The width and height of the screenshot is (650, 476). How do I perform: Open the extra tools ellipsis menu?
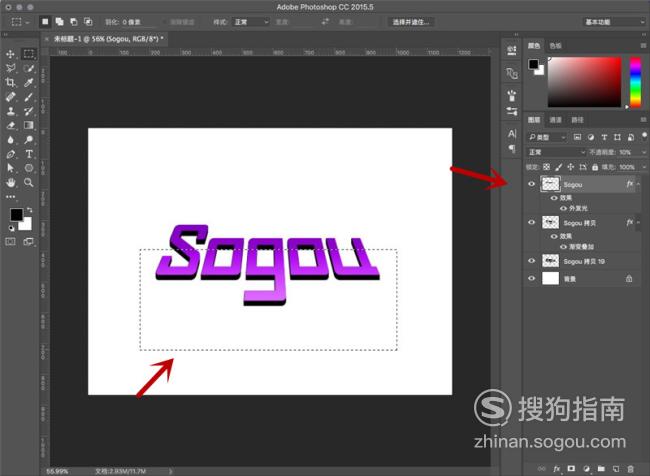click(x=10, y=197)
